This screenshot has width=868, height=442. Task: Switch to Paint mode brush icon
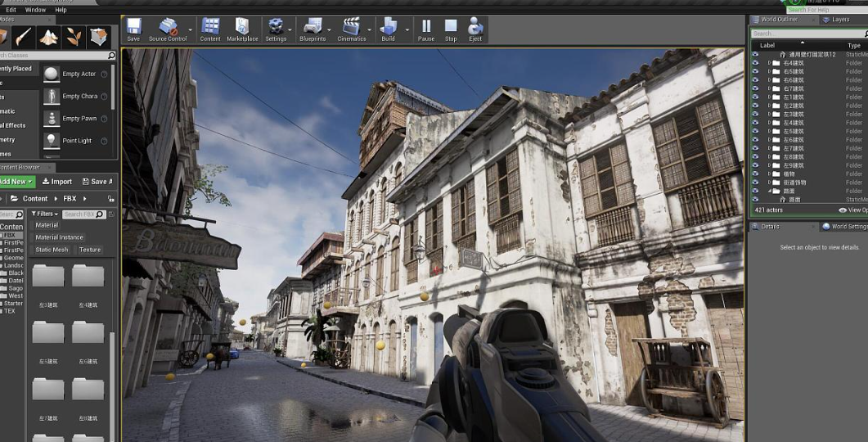pyautogui.click(x=23, y=37)
